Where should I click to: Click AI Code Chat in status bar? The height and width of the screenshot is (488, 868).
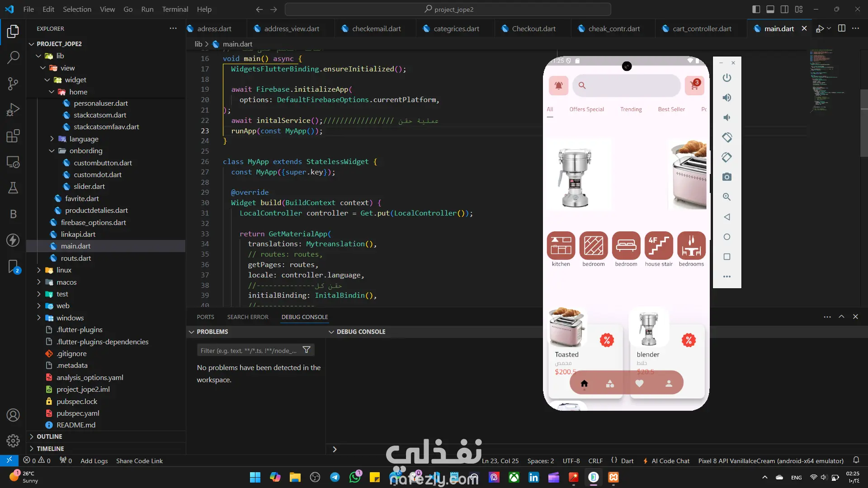[666, 461]
